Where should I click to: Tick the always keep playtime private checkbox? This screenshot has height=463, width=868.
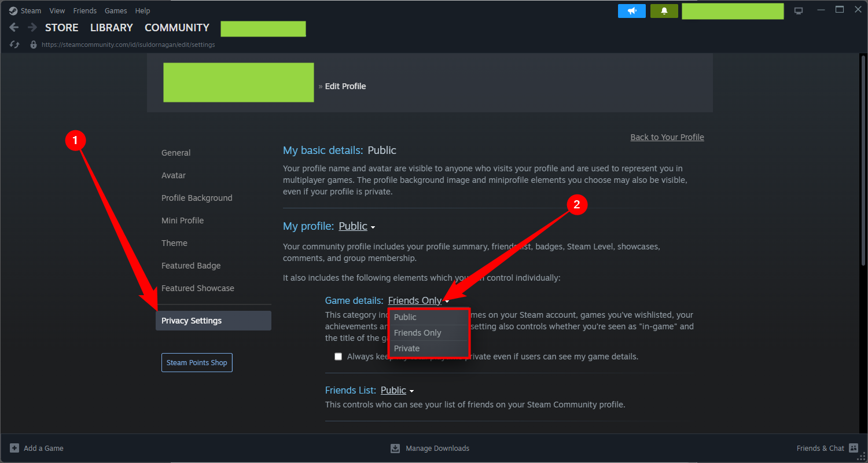click(339, 357)
